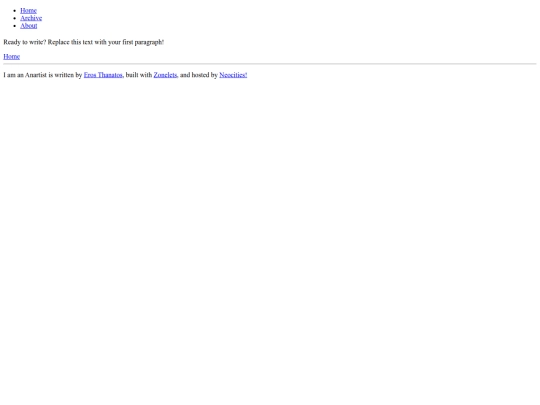Open the Home link in the bulleted navigation list
Screen dimensions: 540x405
[28, 10]
